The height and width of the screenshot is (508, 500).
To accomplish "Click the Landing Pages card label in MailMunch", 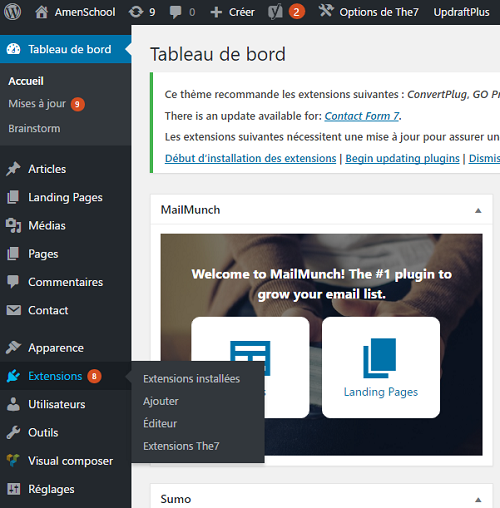I will click(381, 392).
